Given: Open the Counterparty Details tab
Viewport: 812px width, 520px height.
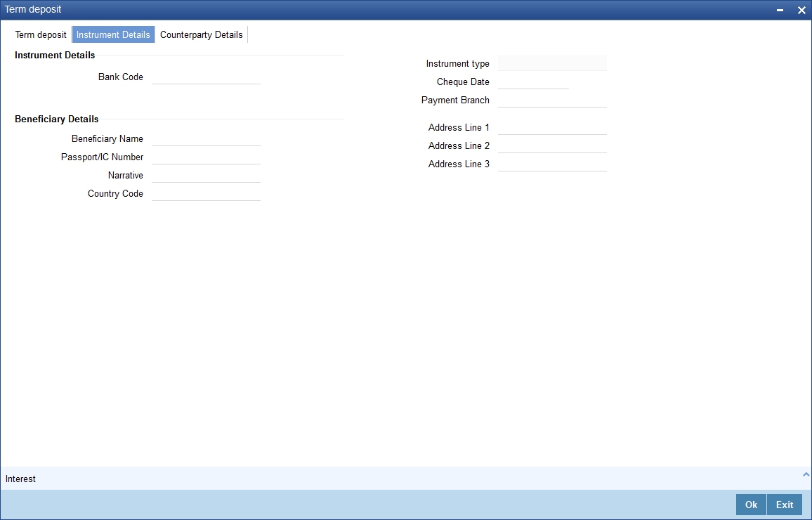Looking at the screenshot, I should point(202,34).
